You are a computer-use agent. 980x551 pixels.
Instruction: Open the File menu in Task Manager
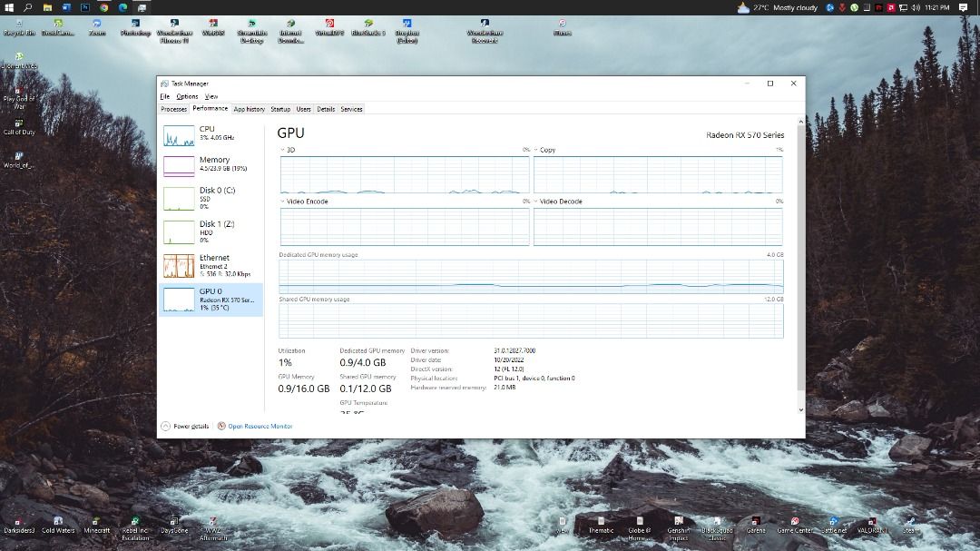coord(164,96)
